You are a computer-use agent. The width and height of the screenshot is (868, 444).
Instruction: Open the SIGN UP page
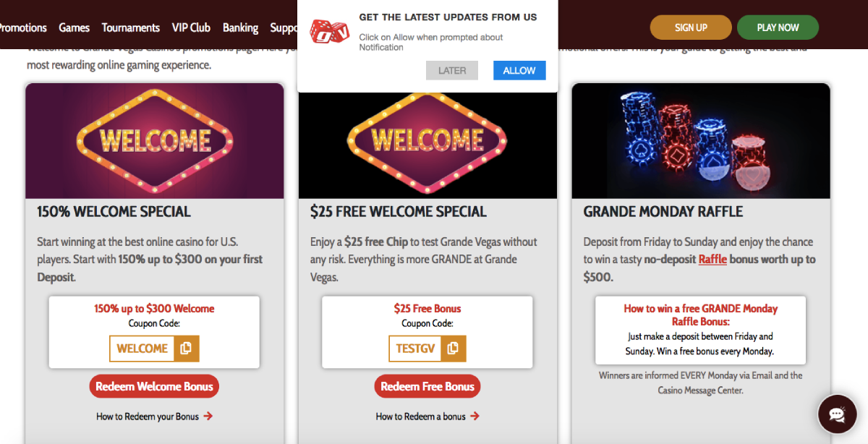click(691, 27)
